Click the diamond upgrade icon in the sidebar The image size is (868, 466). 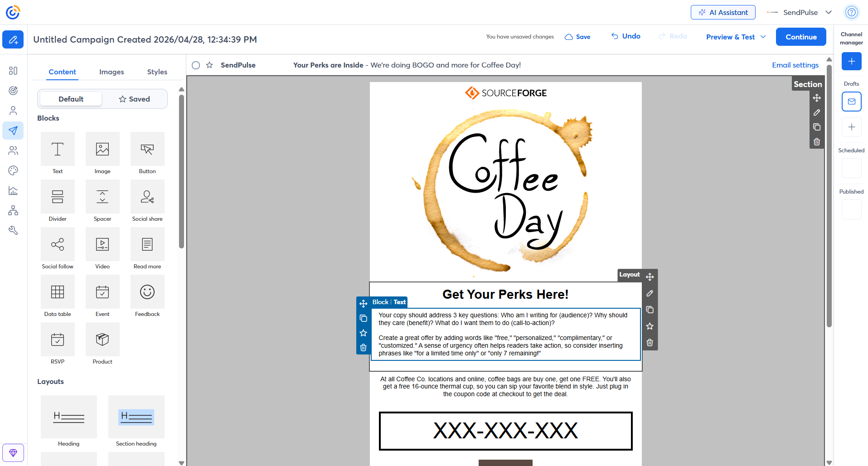coord(13,452)
